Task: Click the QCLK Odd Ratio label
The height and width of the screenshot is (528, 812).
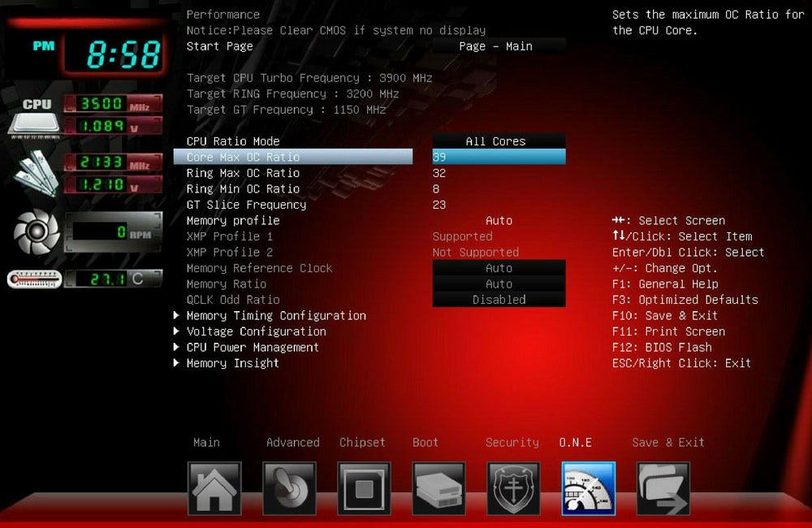Action: [233, 300]
